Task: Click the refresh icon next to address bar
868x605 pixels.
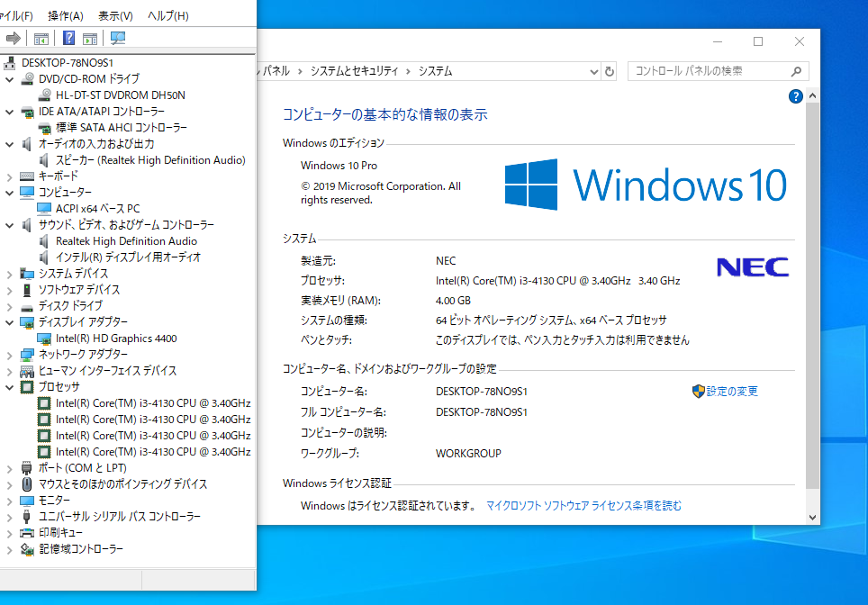Action: 610,71
